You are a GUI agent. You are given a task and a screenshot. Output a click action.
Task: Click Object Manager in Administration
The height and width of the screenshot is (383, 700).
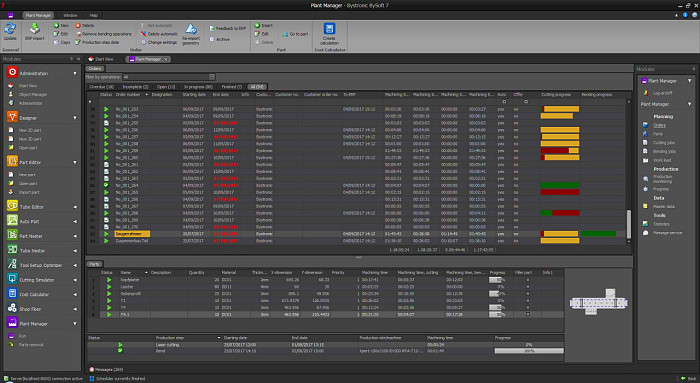tap(33, 95)
